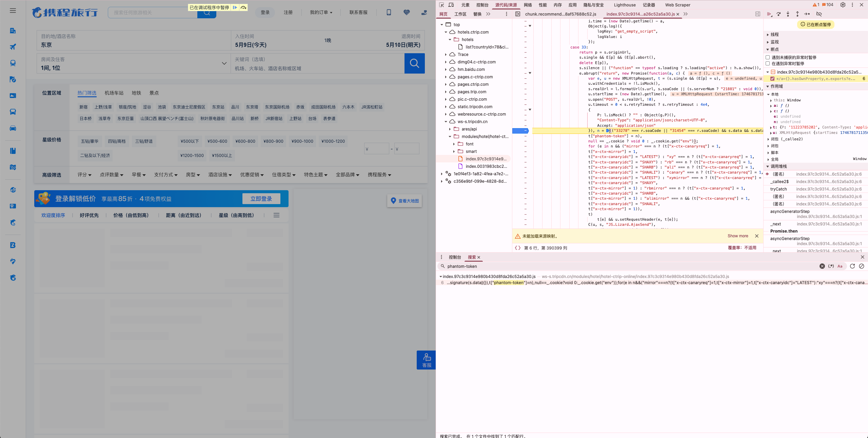Enable pause on caught exceptions checkbox
The image size is (868, 438).
(768, 63)
